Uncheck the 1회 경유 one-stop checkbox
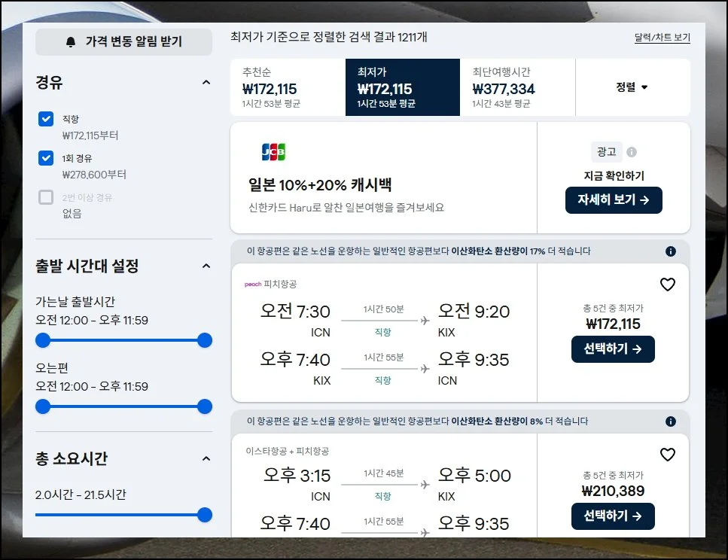 tap(46, 158)
